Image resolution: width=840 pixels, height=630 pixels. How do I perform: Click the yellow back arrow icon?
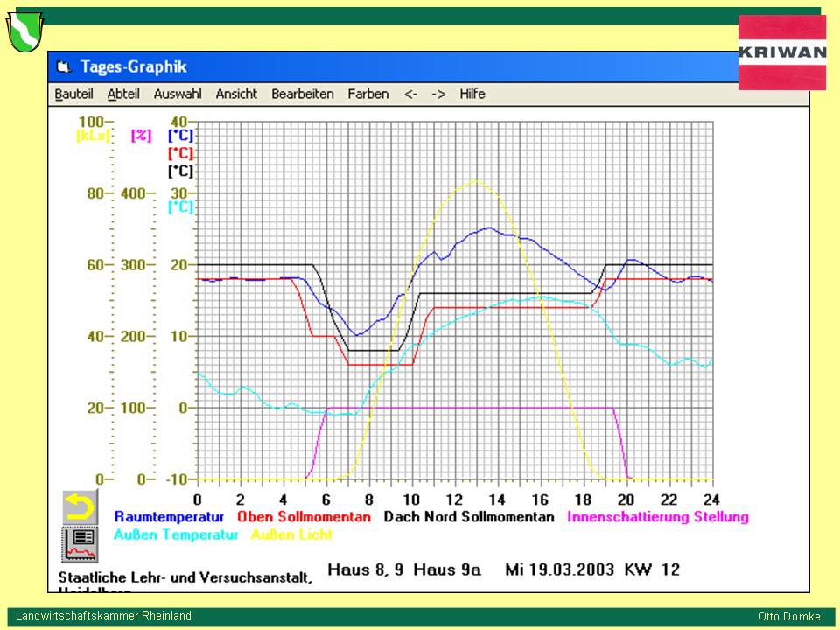[80, 507]
